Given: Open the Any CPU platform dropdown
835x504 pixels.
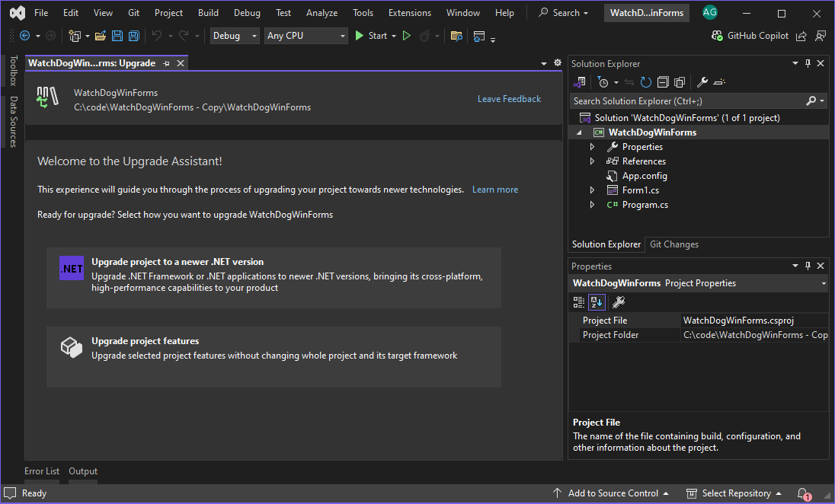Looking at the screenshot, I should click(306, 35).
